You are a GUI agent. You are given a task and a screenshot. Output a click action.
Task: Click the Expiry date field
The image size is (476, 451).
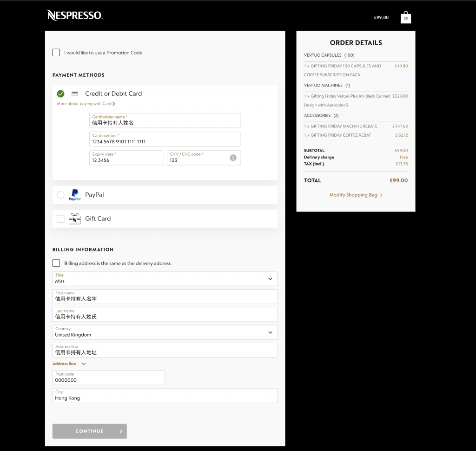click(x=126, y=158)
